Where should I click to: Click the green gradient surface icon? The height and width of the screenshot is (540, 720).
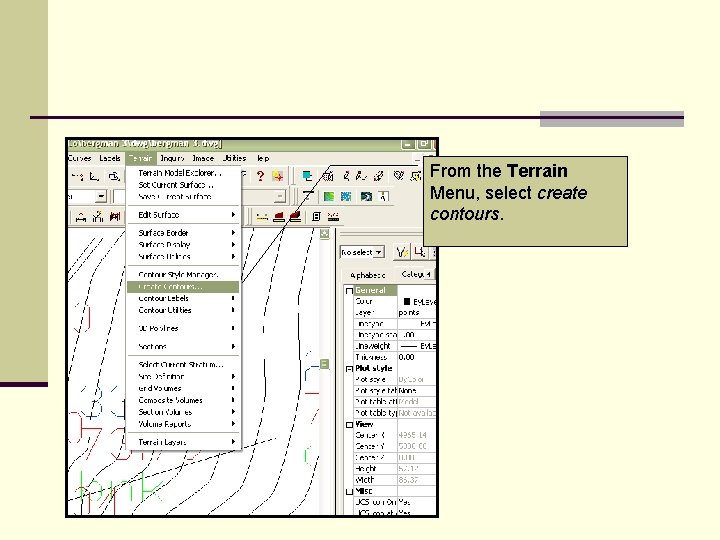point(329,197)
